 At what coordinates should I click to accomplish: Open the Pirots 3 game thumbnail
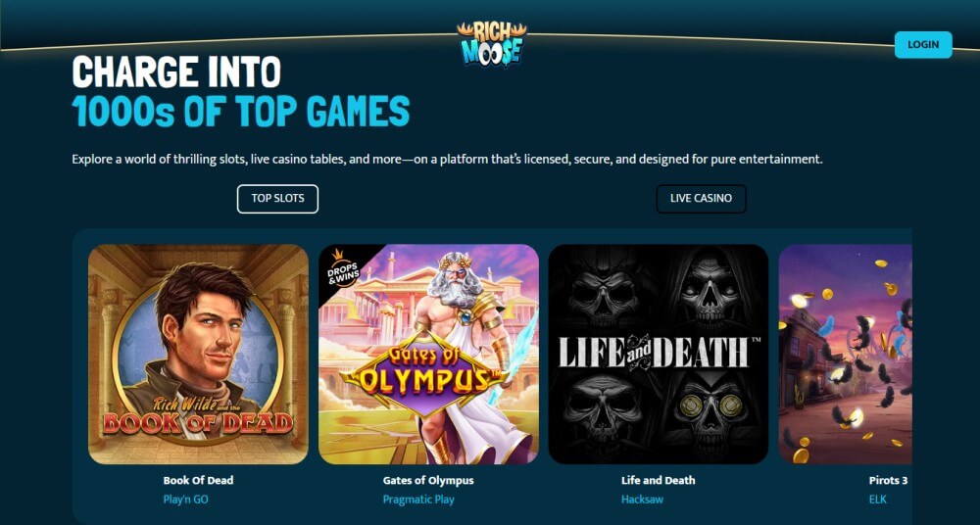click(845, 354)
